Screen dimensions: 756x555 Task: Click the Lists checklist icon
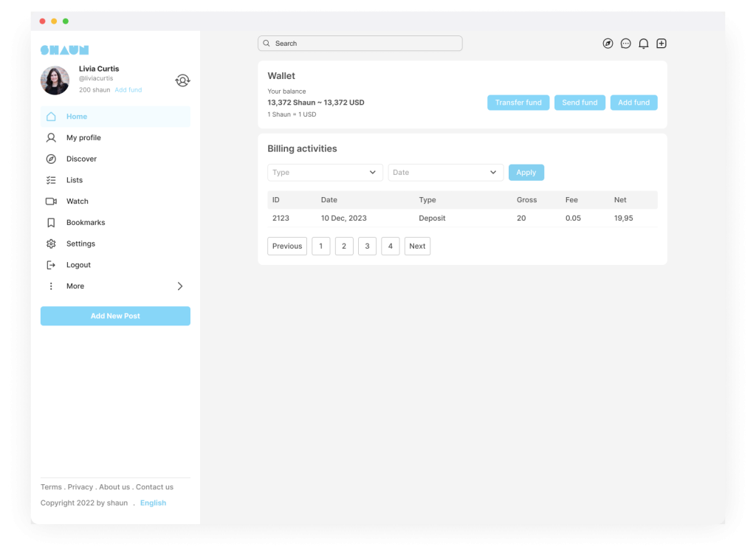click(x=51, y=180)
